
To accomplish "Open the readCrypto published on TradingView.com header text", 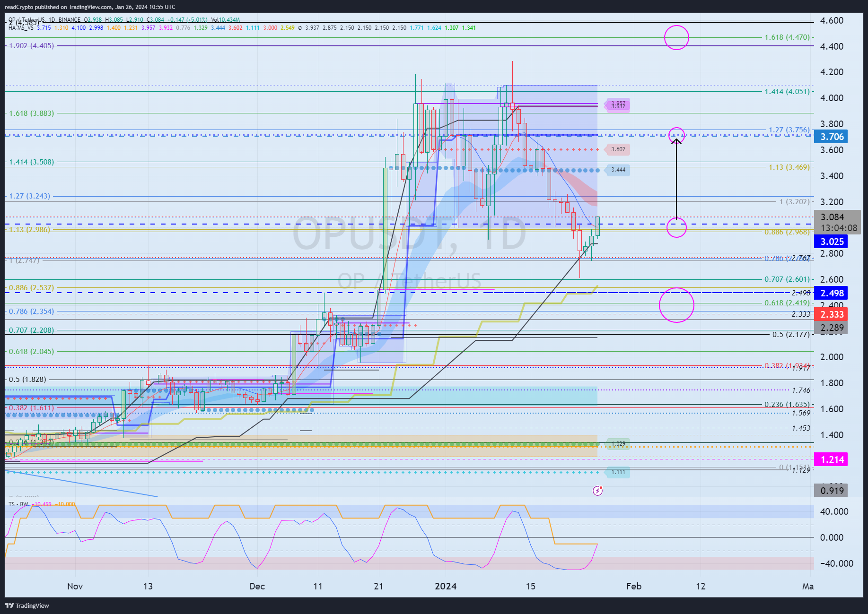I will tap(90, 7).
